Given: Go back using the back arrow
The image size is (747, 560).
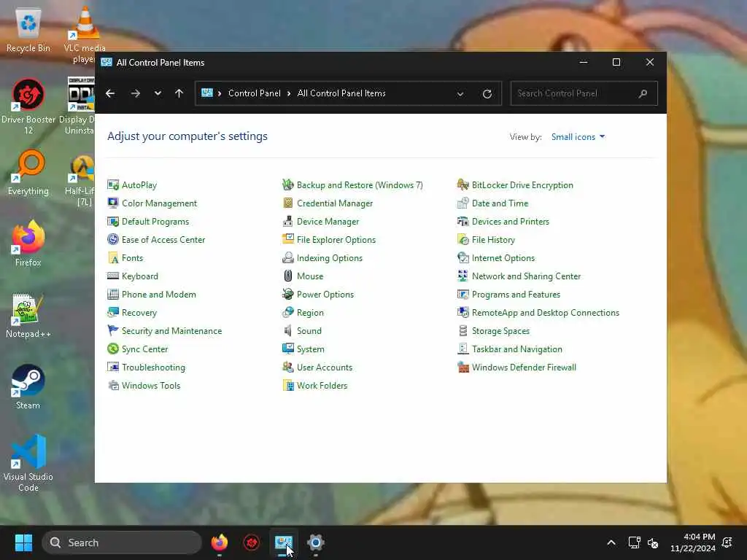Looking at the screenshot, I should pyautogui.click(x=110, y=93).
